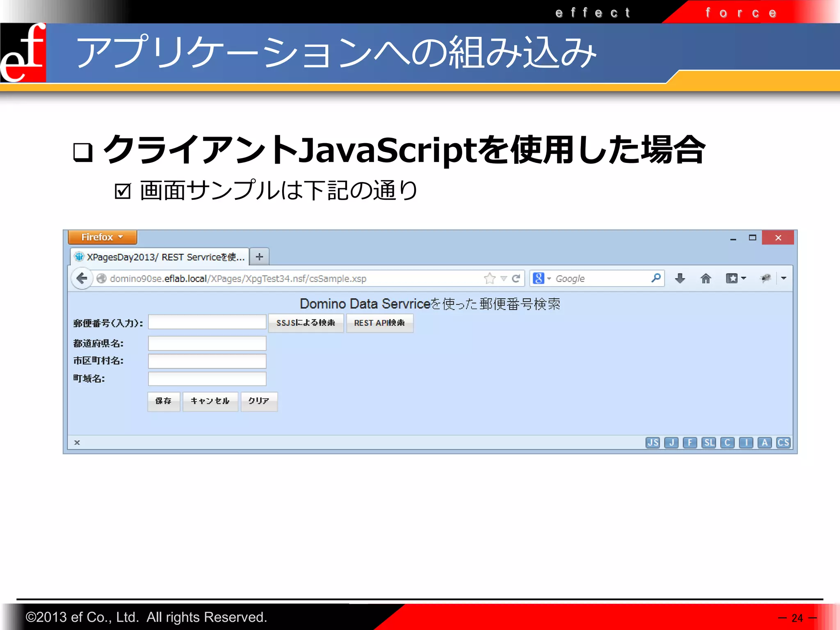Click the pin add-on icon in toolbar
The image size is (840, 630).
click(765, 278)
